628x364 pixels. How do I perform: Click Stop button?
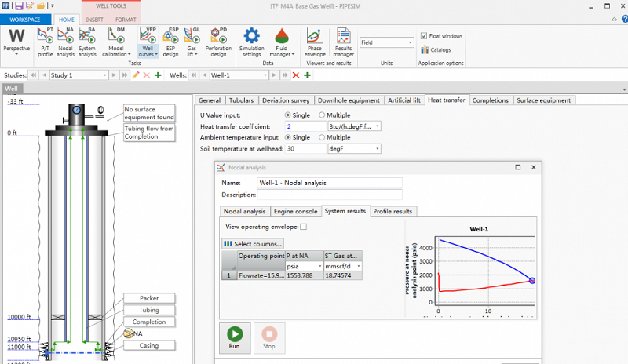pos(269,338)
